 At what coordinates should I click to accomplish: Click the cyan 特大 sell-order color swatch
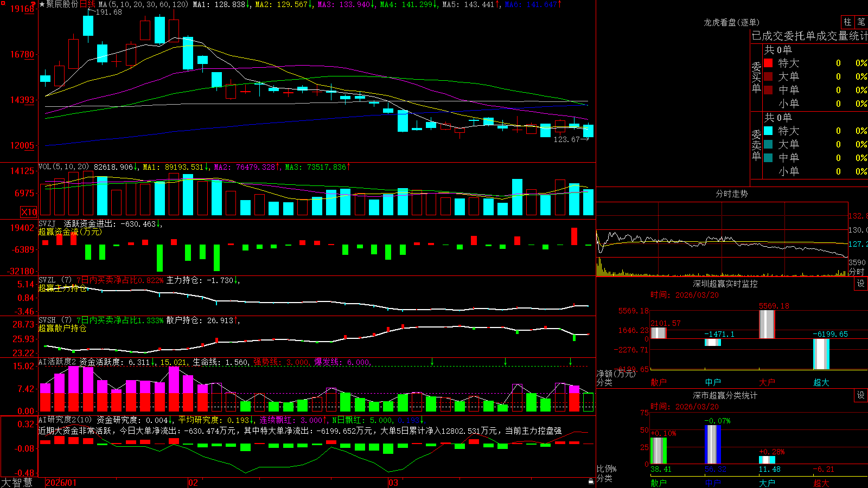tap(768, 131)
